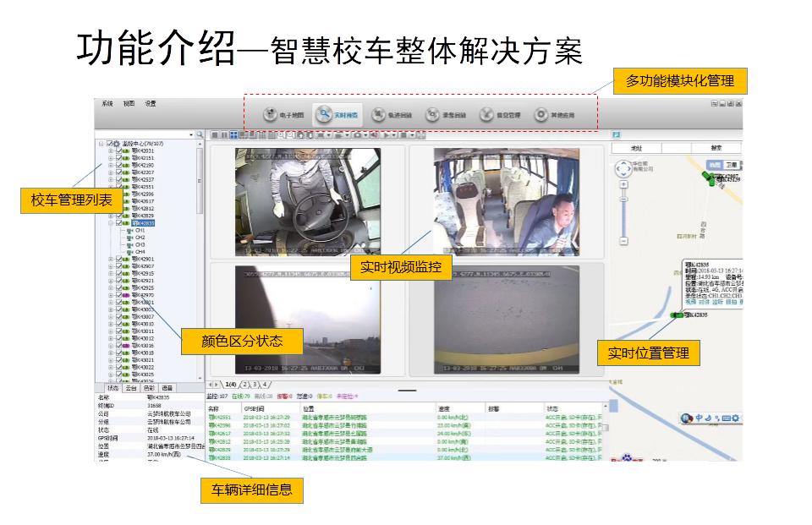
Task: Open the 信息管理 information management module
Action: pos(497,115)
